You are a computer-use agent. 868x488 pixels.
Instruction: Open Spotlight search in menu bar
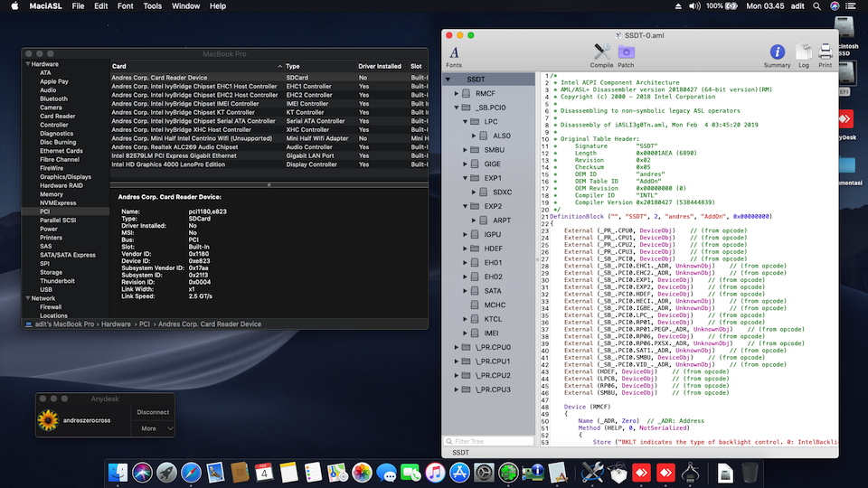point(816,6)
